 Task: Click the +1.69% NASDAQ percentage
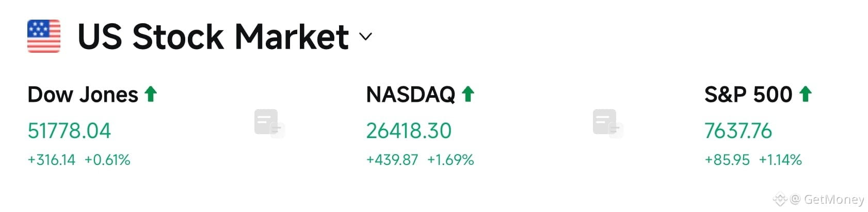point(451,160)
